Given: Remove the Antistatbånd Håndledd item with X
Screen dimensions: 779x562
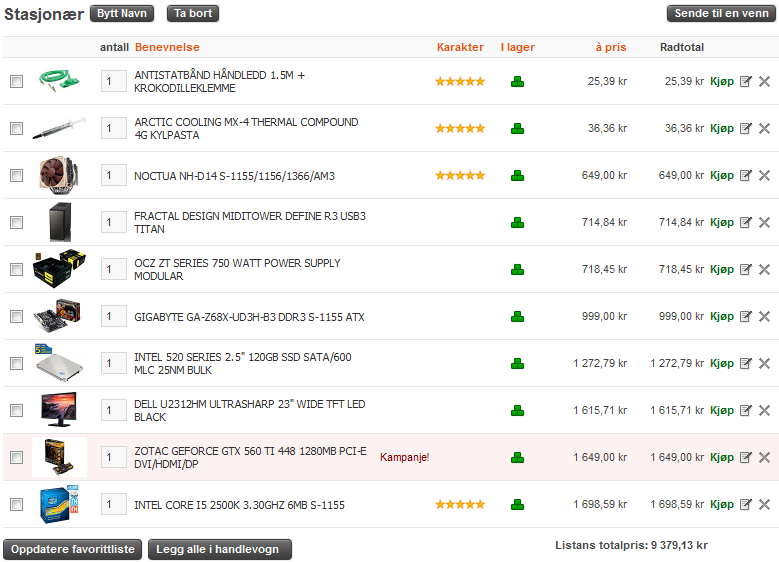Looking at the screenshot, I should point(765,81).
